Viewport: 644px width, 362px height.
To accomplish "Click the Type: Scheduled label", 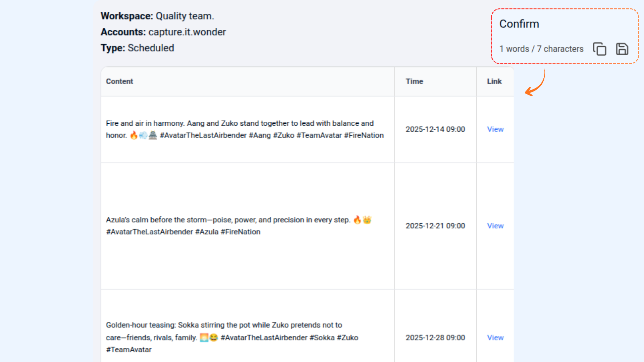I will pyautogui.click(x=137, y=48).
